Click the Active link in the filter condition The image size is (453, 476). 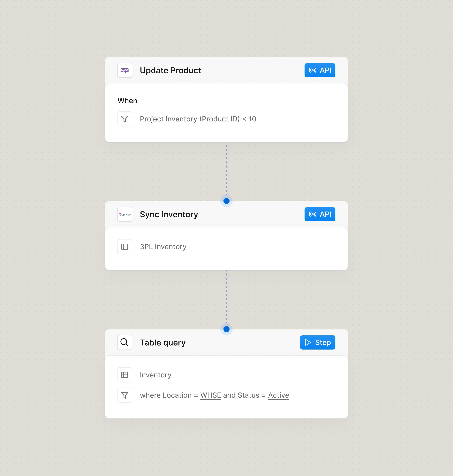coord(278,395)
